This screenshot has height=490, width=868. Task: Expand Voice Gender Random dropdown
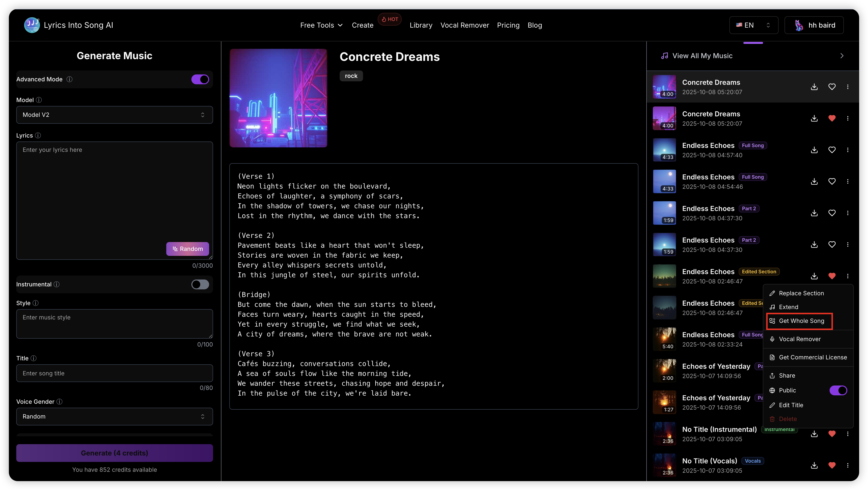(114, 417)
